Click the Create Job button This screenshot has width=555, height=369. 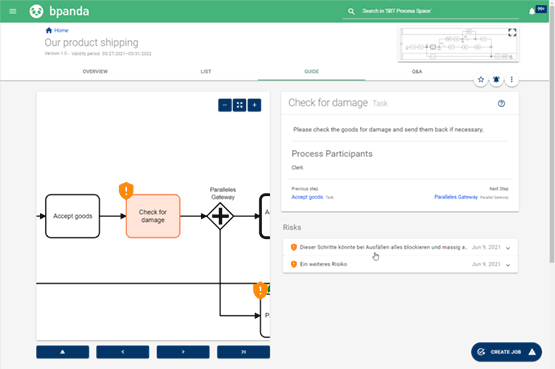point(506,352)
